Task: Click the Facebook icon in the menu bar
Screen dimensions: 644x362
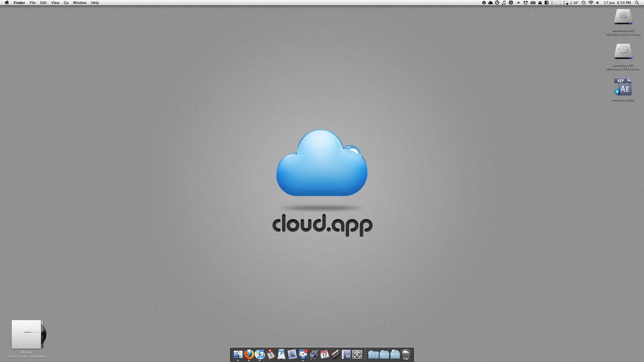Action: (546, 3)
